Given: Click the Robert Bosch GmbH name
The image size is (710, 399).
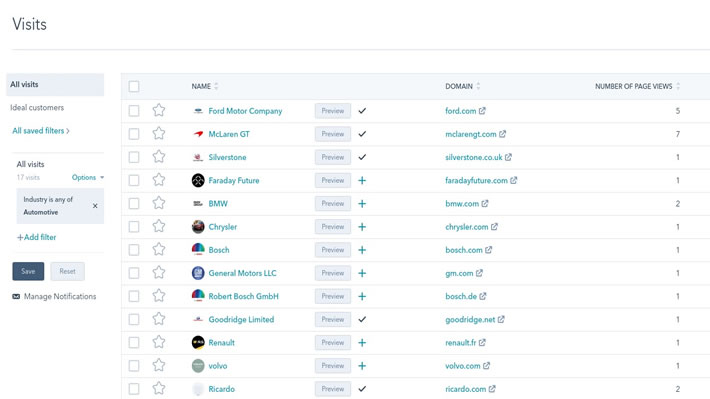Looking at the screenshot, I should pyautogui.click(x=244, y=296).
